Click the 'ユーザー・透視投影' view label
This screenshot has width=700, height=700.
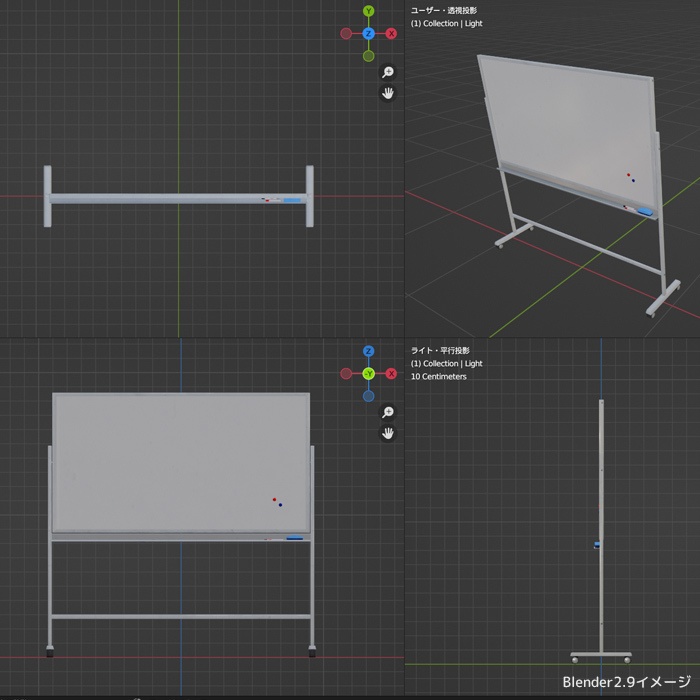(443, 10)
